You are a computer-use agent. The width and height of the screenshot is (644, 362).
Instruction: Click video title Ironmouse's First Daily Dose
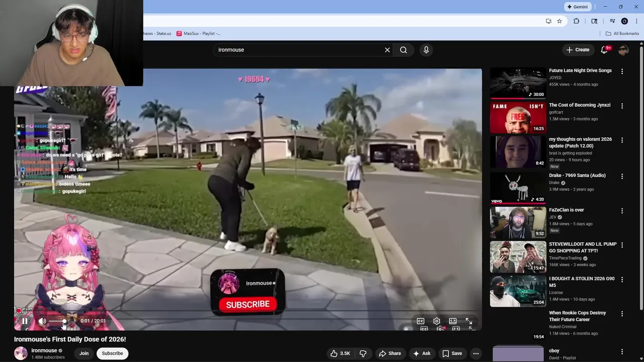coord(70,339)
